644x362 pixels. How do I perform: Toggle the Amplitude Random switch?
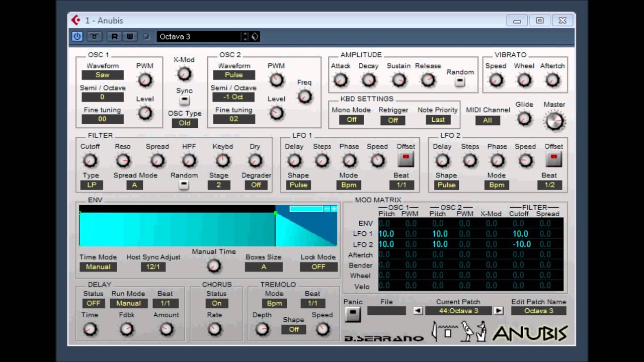[x=460, y=82]
